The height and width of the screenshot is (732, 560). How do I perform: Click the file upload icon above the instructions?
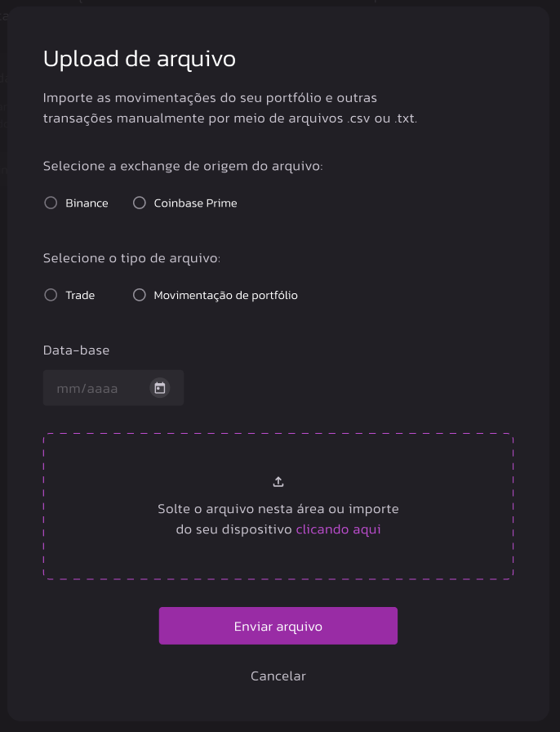pos(278,481)
